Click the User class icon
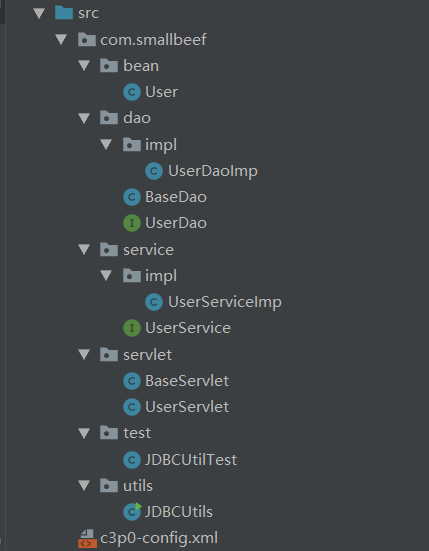 132,92
